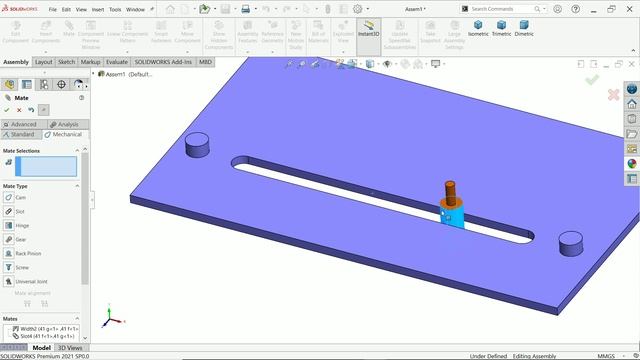The height and width of the screenshot is (360, 640).
Task: Open the Options gear icon
Action: (x=358, y=9)
